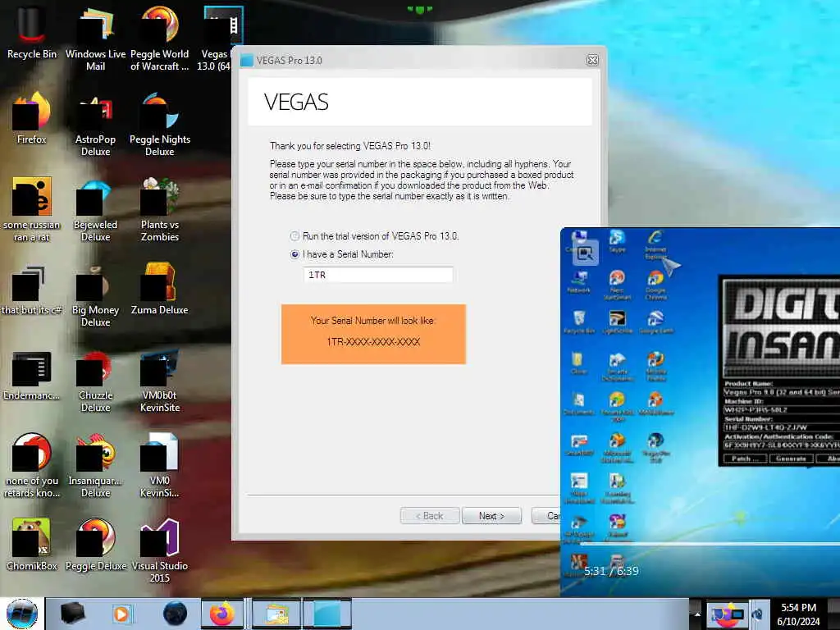Click the VEGAS heading banner text
This screenshot has height=630, width=840.
click(296, 102)
